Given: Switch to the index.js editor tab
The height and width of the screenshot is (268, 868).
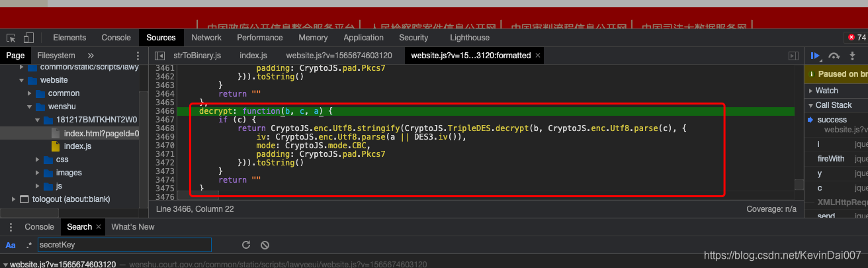Looking at the screenshot, I should pyautogui.click(x=253, y=56).
